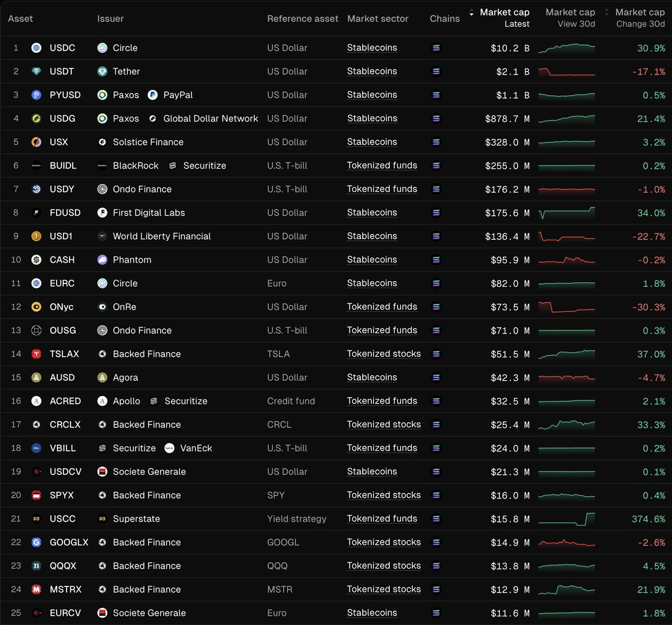Click the VanEck issuer logo
This screenshot has height=625, width=672.
coord(169,448)
